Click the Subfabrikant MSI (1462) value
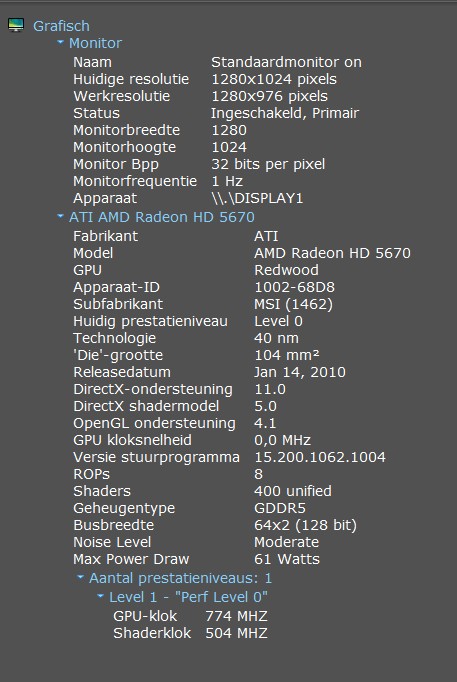Screen dimensions: 457x682 point(294,304)
